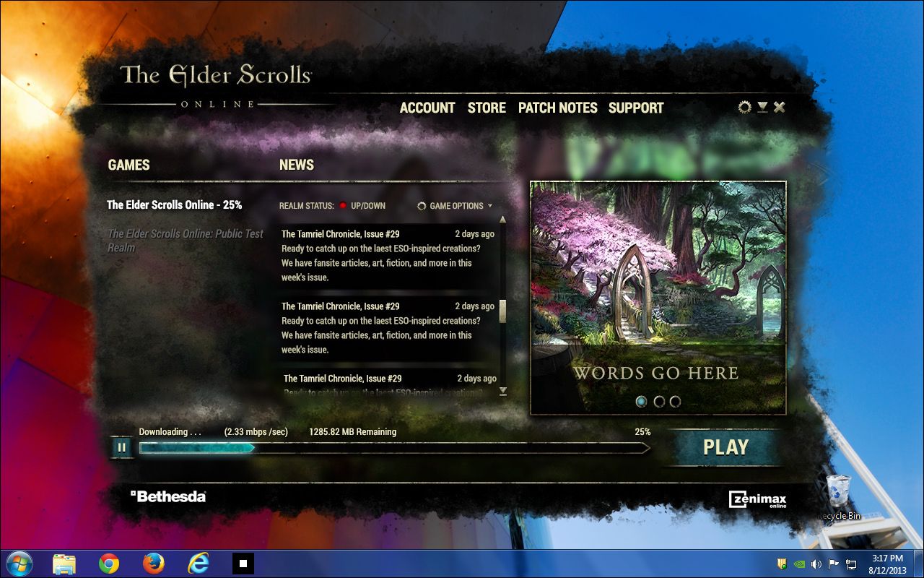Click the ZeniMax Online logo
Image resolution: width=924 pixels, height=578 pixels.
click(757, 500)
